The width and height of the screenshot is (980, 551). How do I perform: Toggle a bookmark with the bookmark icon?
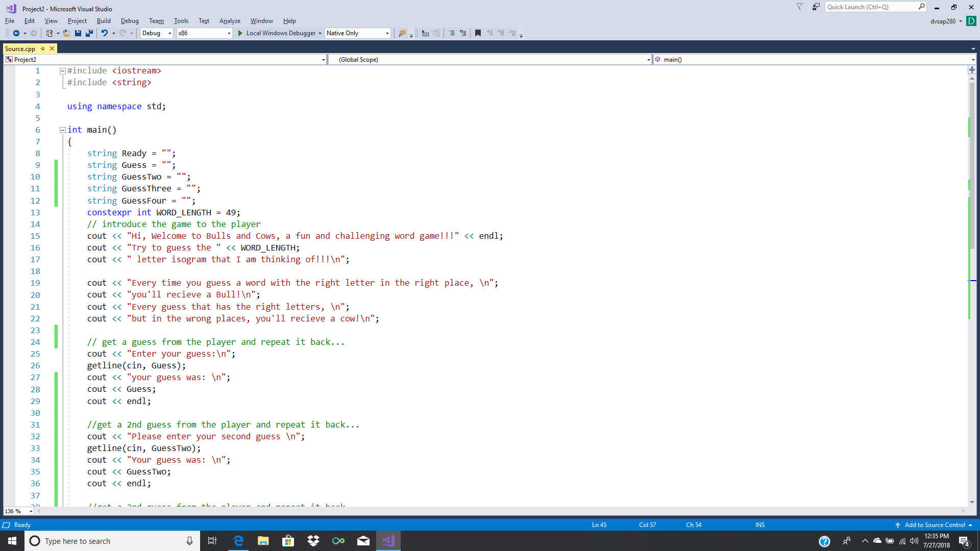coord(478,33)
